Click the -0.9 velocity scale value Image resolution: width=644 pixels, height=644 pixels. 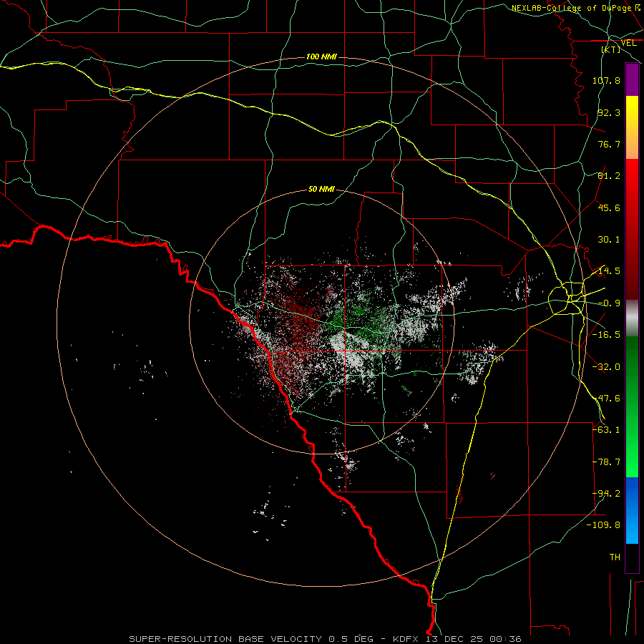(609, 303)
